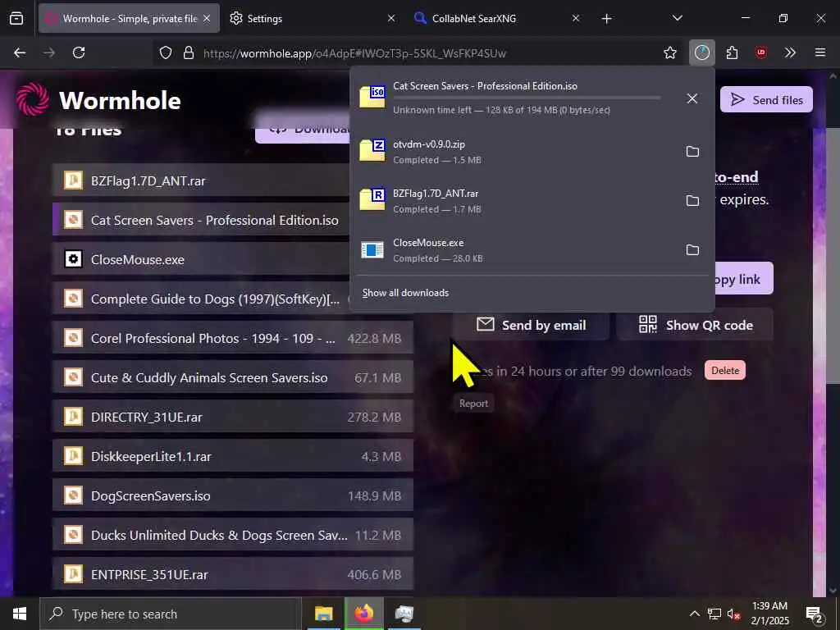Screen dimensions: 840x630
Task: Open the uBlock Origin extension icon
Action: click(760, 52)
